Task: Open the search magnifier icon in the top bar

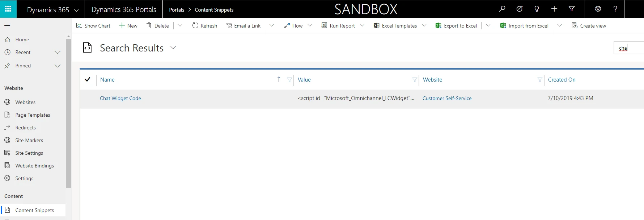Action: 502,9
